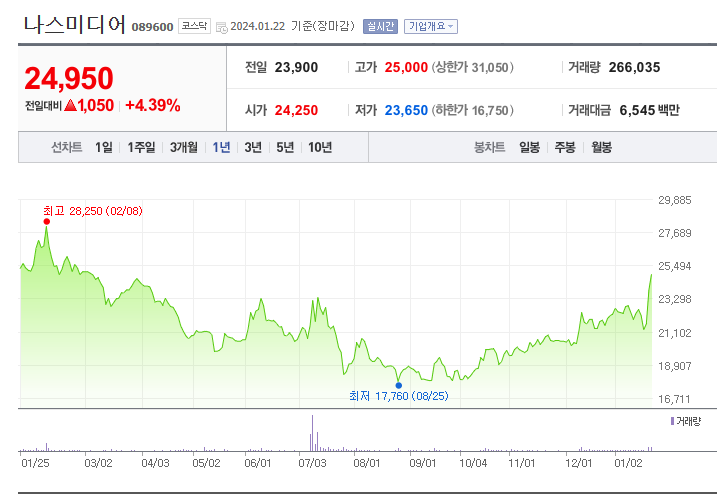Click the current price 24,950
The width and height of the screenshot is (717, 494).
coord(69,78)
